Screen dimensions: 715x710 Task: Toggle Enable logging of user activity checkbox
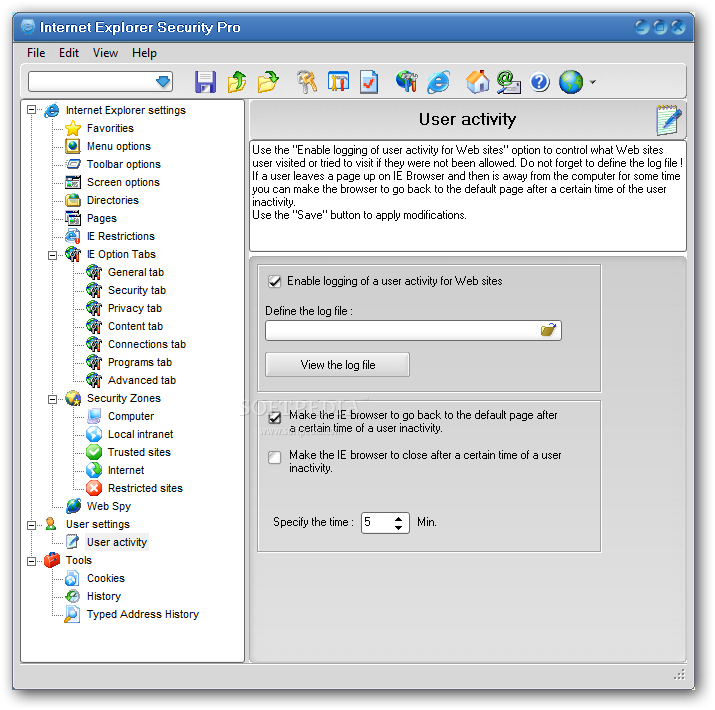coord(275,281)
